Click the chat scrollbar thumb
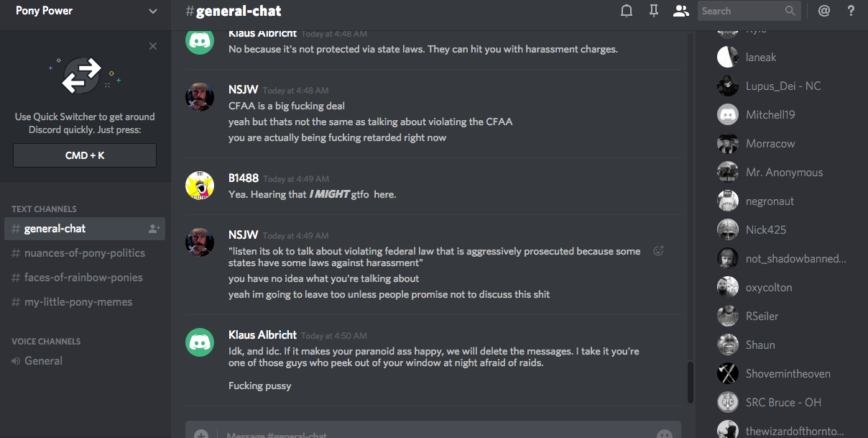The image size is (868, 438). pyautogui.click(x=691, y=381)
